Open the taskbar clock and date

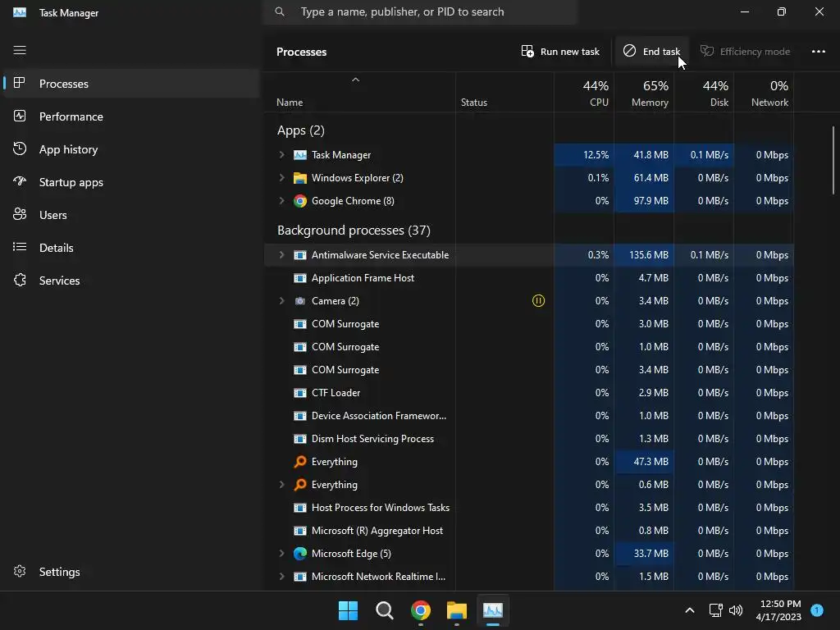point(781,610)
